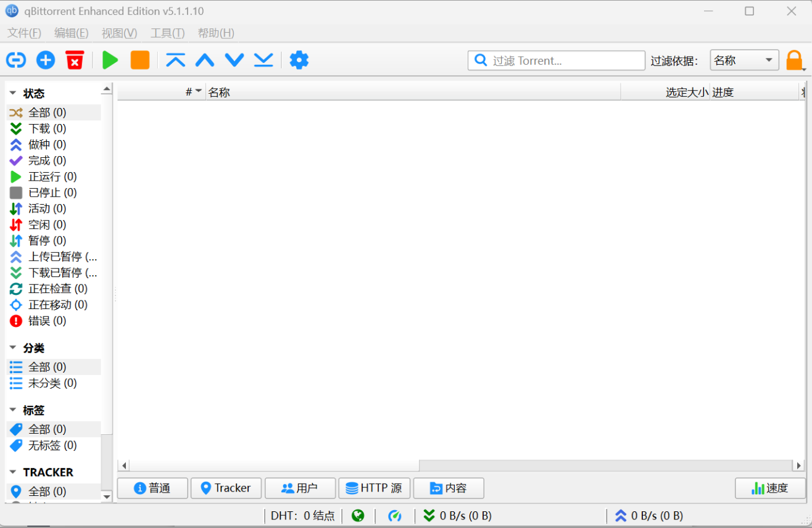Click horizontal scrollbar right arrow

pyautogui.click(x=800, y=466)
